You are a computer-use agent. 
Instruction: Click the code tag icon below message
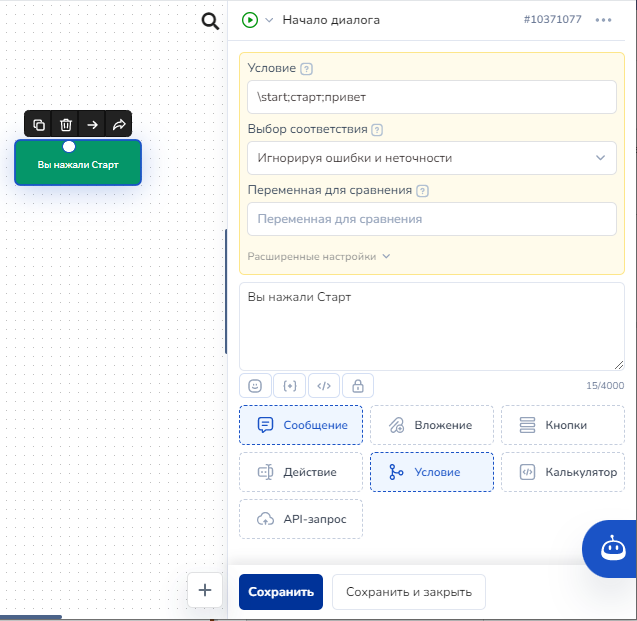click(323, 385)
